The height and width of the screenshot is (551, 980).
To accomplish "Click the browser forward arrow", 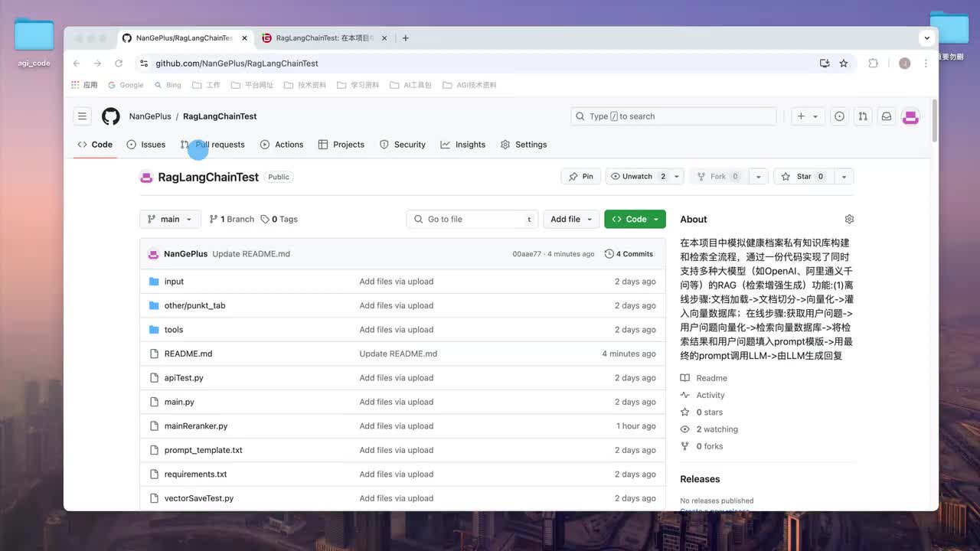I will coord(97,64).
